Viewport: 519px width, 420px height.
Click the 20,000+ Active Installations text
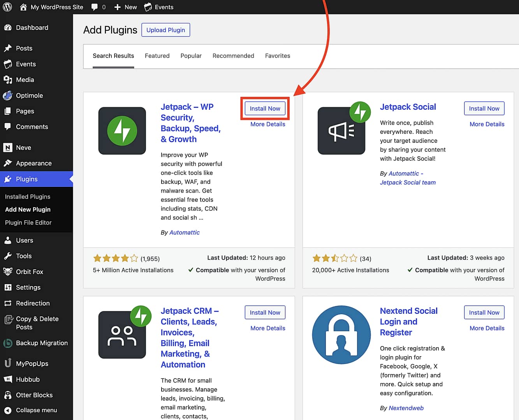pos(350,270)
